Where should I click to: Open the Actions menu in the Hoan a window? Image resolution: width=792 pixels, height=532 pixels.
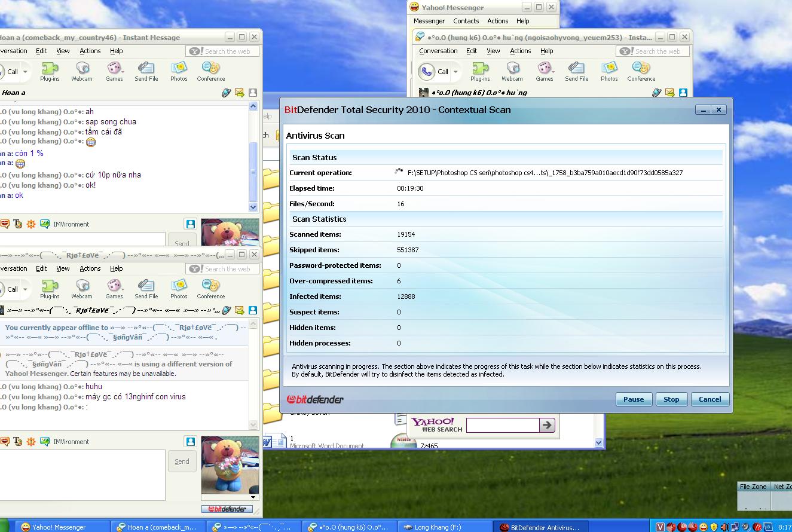click(90, 51)
